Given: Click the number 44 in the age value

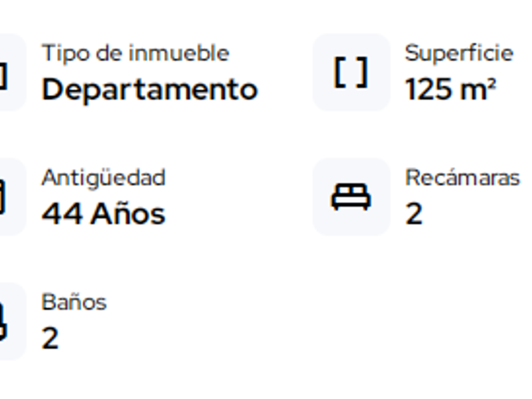Looking at the screenshot, I should point(62,214).
